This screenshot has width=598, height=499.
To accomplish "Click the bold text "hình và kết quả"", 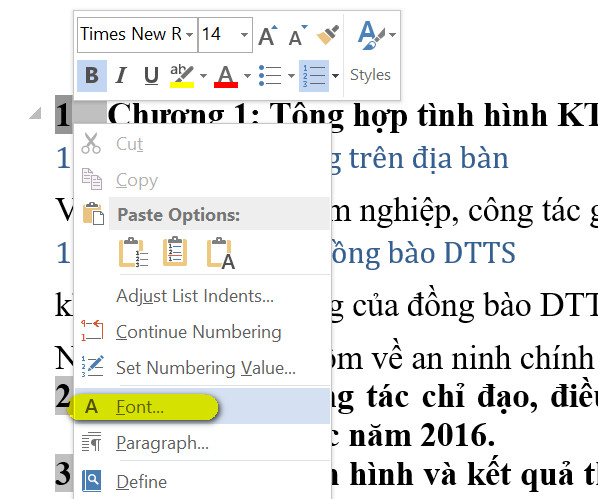I will click(462, 474).
